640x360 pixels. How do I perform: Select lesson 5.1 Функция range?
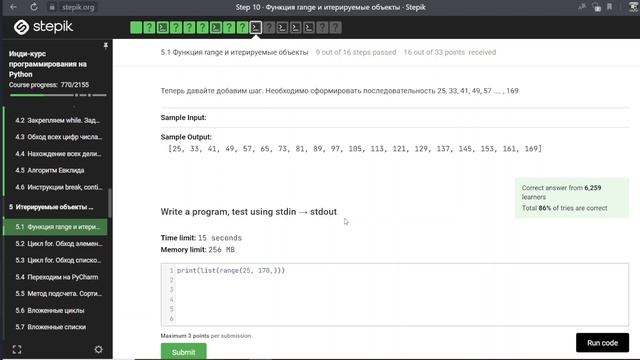pyautogui.click(x=56, y=227)
